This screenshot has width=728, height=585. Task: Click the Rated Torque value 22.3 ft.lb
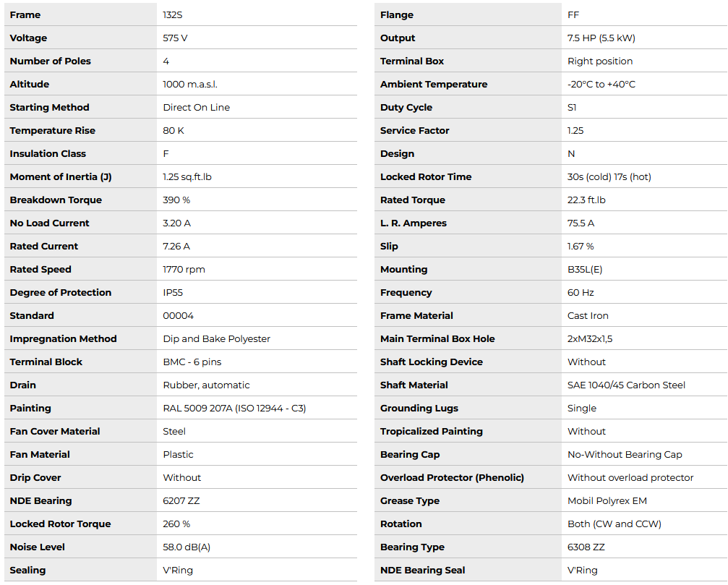point(586,200)
